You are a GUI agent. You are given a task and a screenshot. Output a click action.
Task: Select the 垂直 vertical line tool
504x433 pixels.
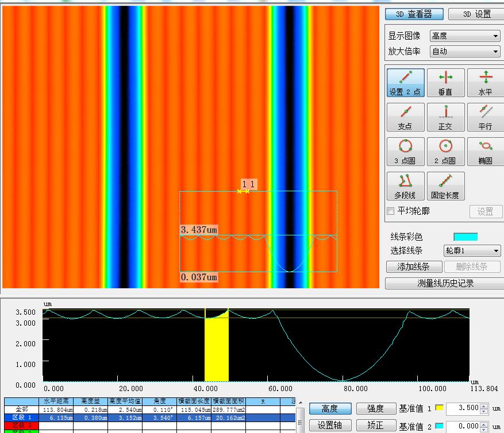(x=445, y=83)
